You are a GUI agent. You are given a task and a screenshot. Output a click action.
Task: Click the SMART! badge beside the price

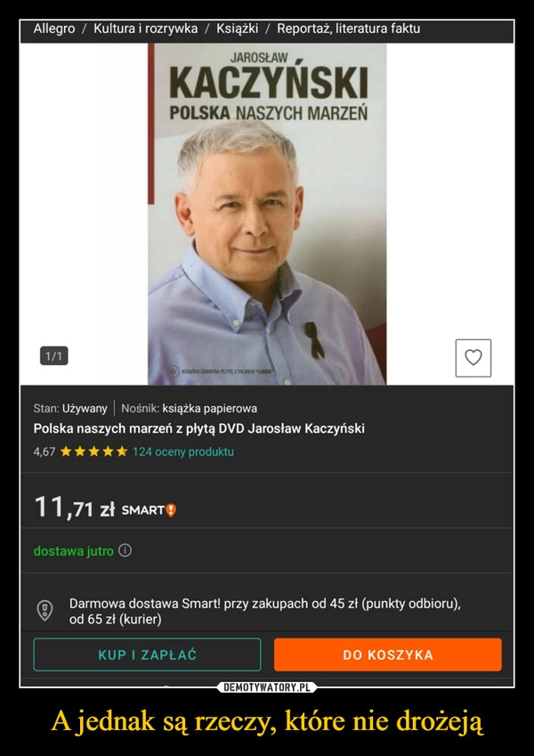(x=149, y=510)
